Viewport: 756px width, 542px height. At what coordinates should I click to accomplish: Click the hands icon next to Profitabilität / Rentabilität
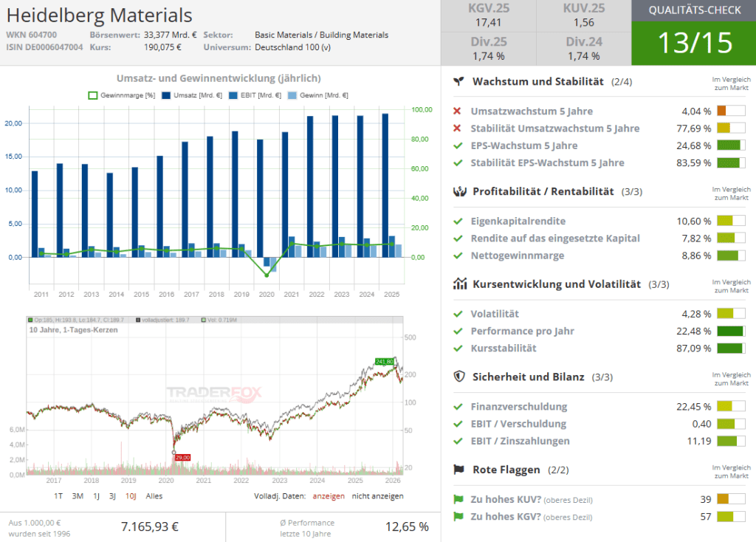(458, 192)
